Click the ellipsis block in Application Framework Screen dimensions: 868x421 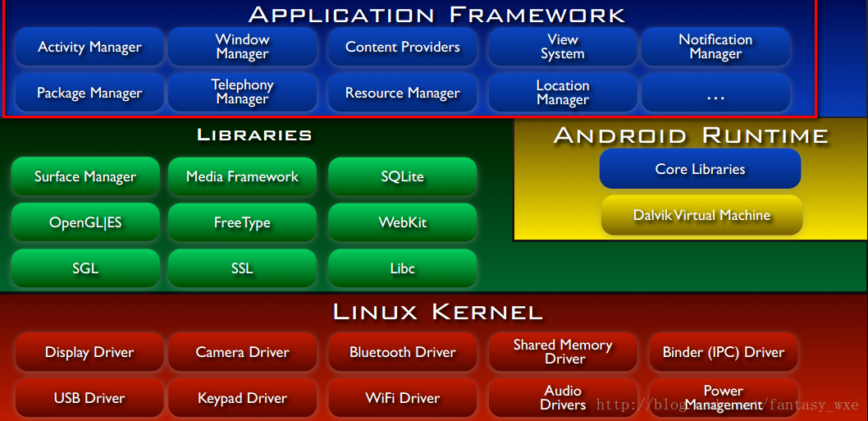point(715,93)
